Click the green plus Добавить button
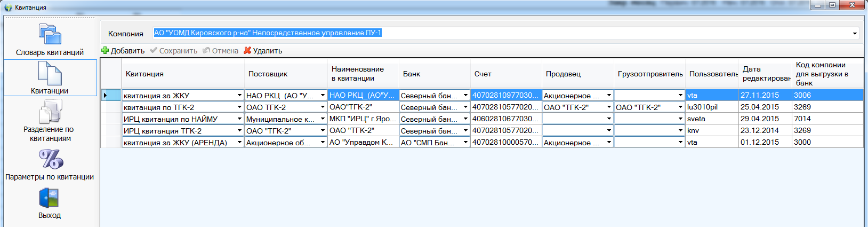 point(123,51)
